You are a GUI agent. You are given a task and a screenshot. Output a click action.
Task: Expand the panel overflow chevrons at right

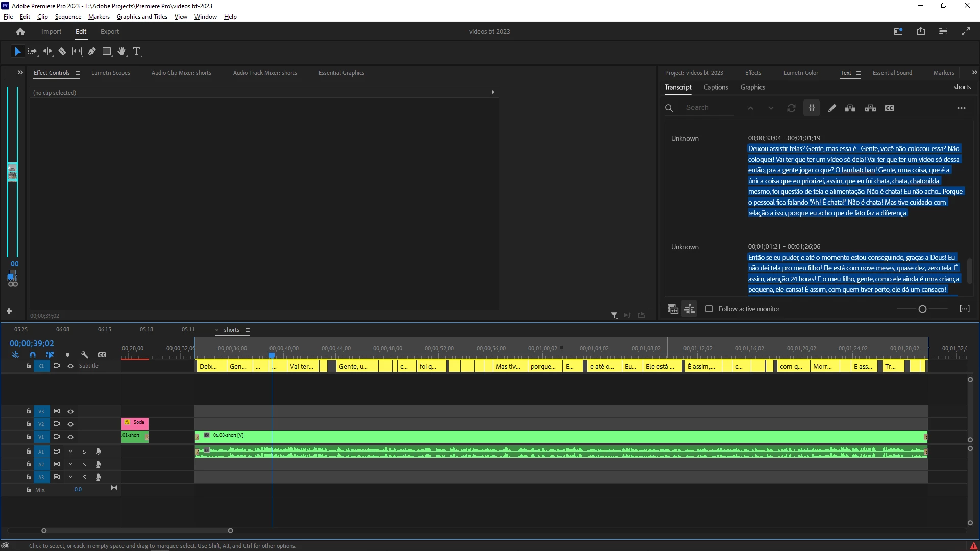[x=974, y=73]
